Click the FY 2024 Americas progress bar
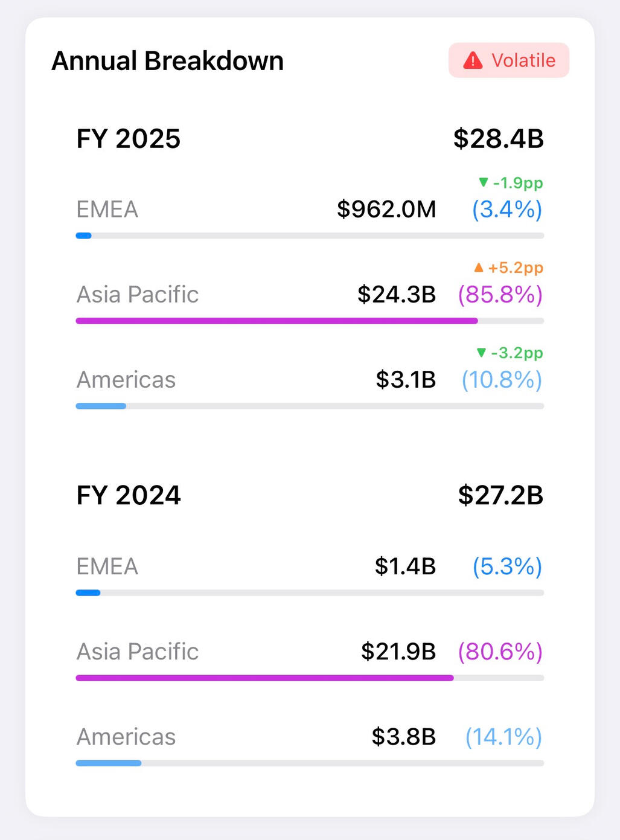 click(x=309, y=763)
